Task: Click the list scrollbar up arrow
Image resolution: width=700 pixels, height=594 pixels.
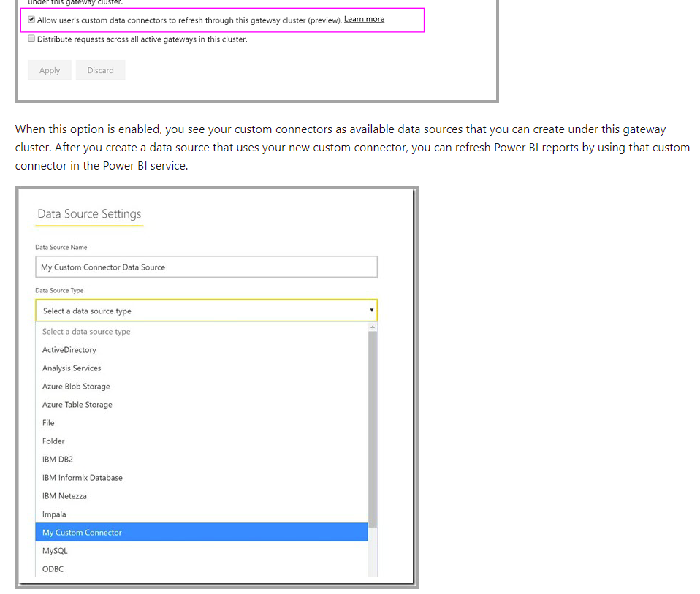Action: (373, 327)
